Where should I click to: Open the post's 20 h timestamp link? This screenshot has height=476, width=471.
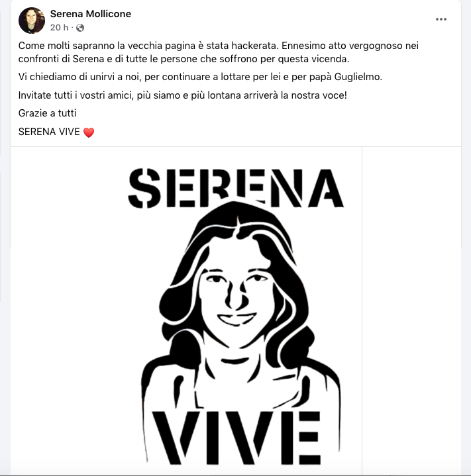[x=59, y=28]
